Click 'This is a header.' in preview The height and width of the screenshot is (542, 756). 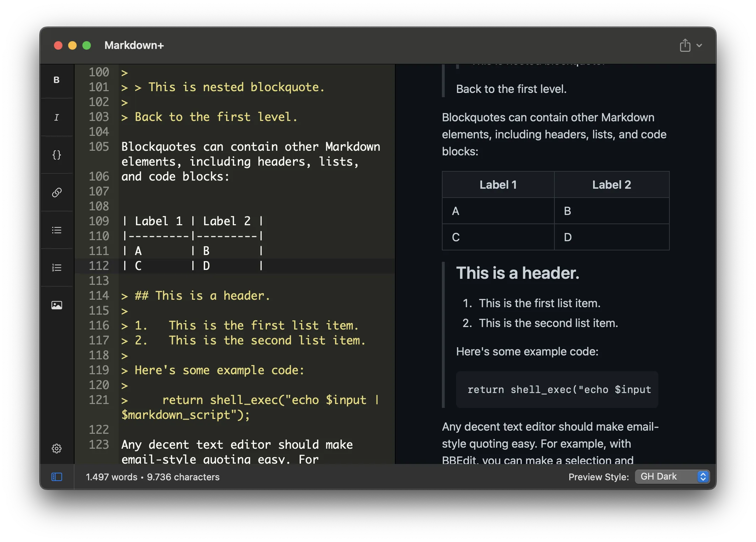517,273
